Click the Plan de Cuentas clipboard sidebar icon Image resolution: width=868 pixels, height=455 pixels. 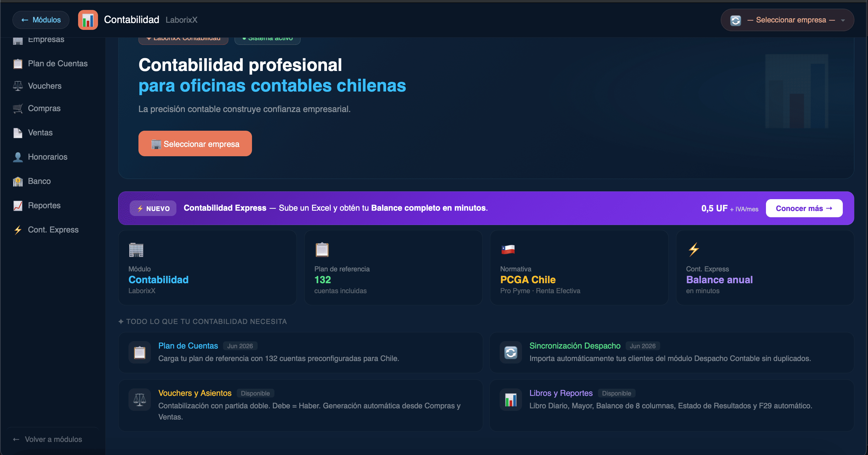pos(18,64)
